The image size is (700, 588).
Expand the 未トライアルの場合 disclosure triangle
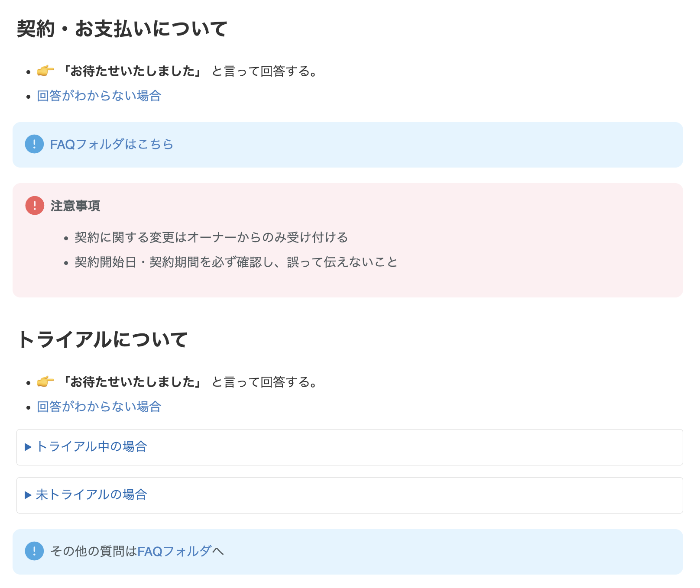pos(28,495)
